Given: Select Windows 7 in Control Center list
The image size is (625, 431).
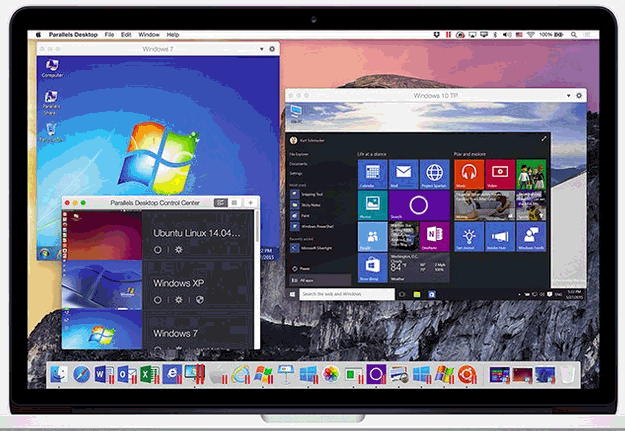Looking at the screenshot, I should pyautogui.click(x=175, y=333).
